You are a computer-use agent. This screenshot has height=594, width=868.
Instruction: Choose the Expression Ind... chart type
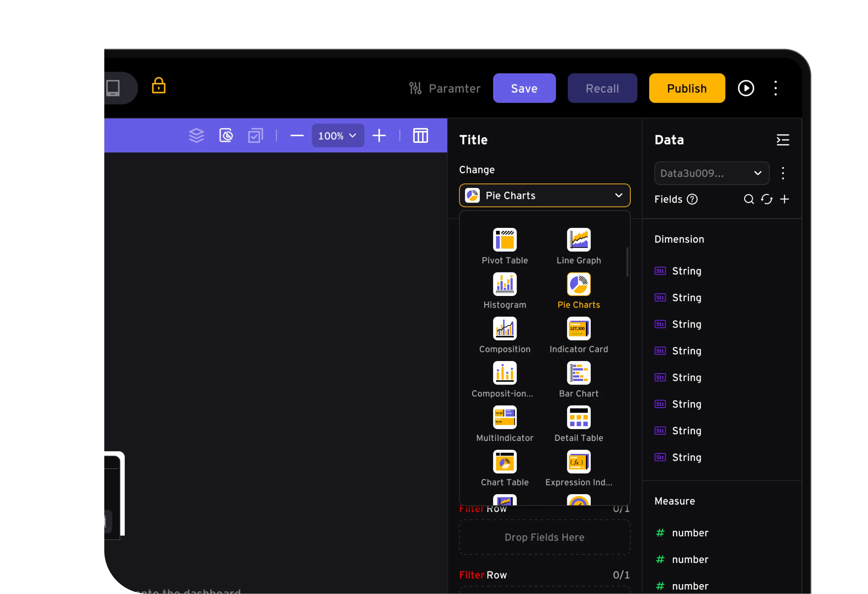(x=579, y=469)
